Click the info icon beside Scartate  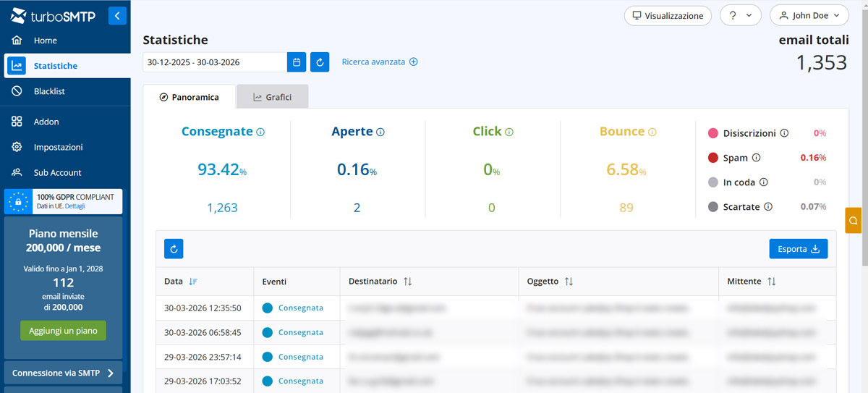(768, 207)
